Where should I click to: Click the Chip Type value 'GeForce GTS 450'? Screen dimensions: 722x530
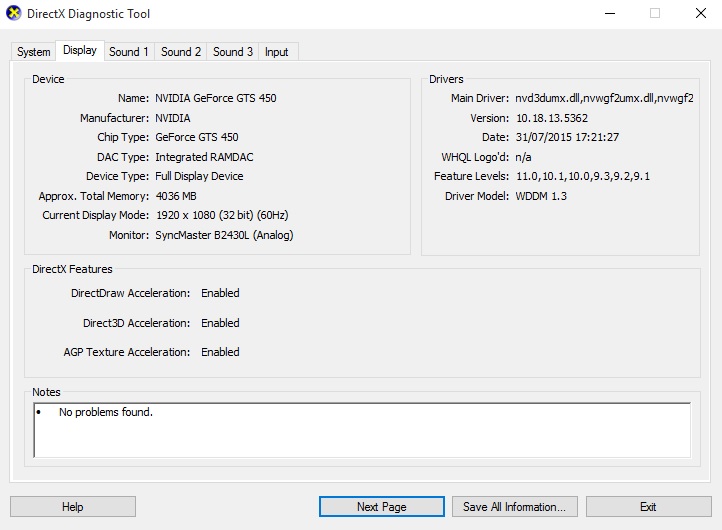[x=197, y=137]
